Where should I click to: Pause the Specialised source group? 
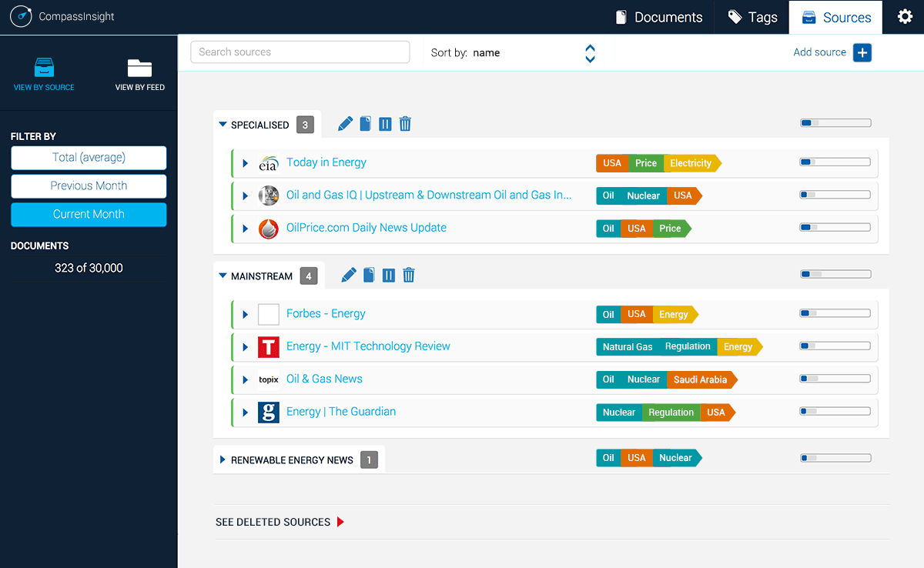(385, 124)
